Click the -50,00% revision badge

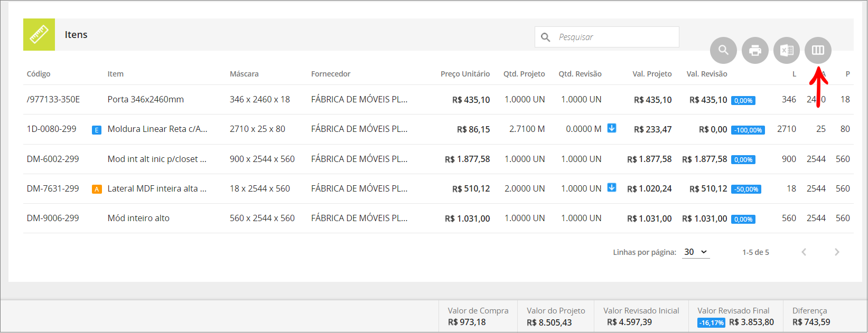point(746,189)
